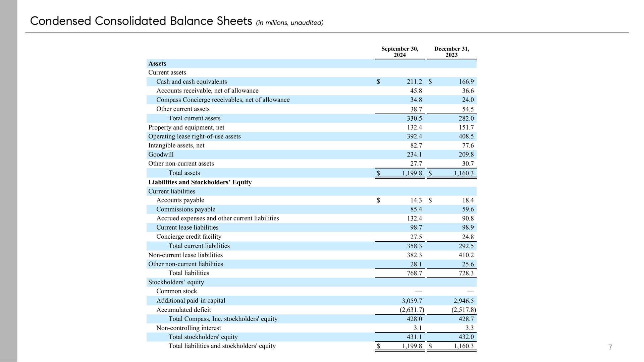Click the 'Common stock' row label
Image resolution: width=644 pixels, height=362 pixels.
176,291
